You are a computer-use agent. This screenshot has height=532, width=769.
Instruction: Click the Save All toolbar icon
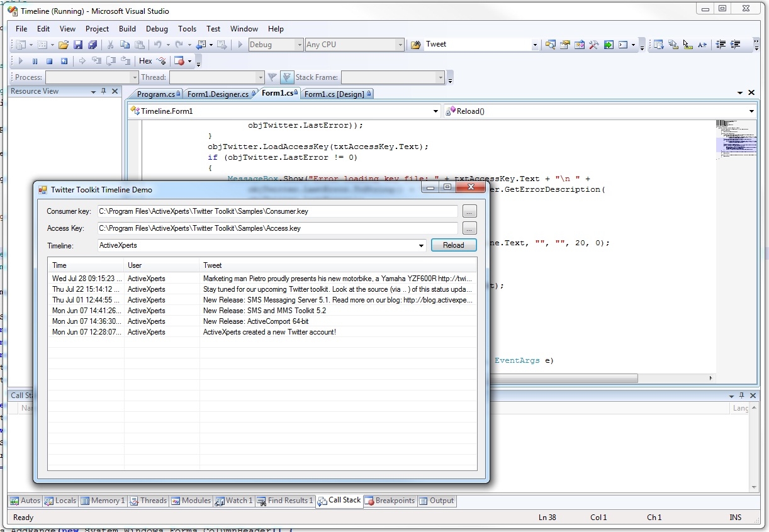(x=93, y=45)
